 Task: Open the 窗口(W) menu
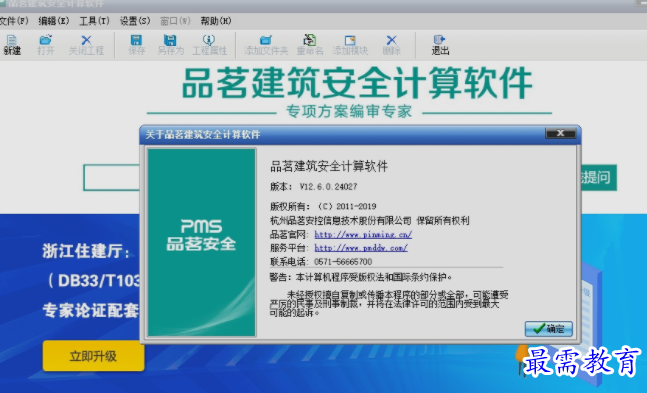pos(175,21)
